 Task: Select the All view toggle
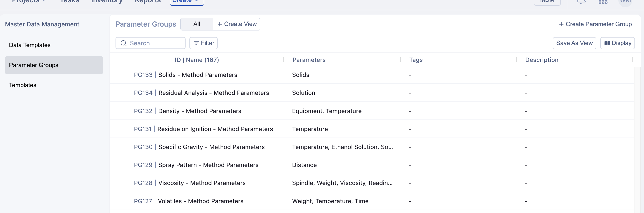click(x=196, y=24)
